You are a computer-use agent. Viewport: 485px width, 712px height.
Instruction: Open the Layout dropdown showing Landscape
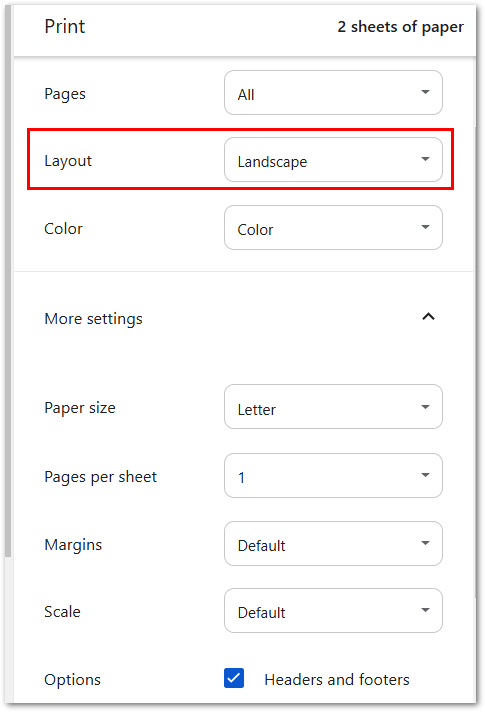coord(333,160)
